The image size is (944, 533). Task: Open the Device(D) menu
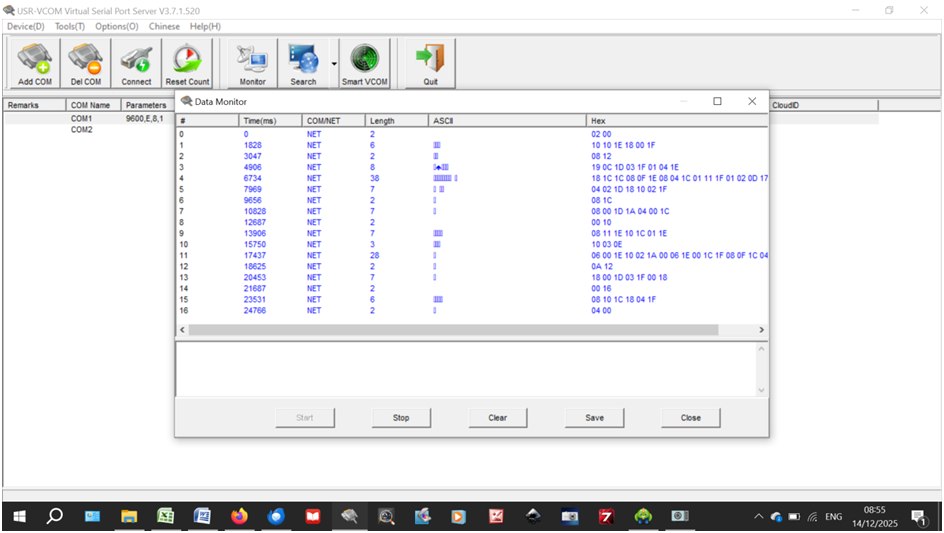26,26
